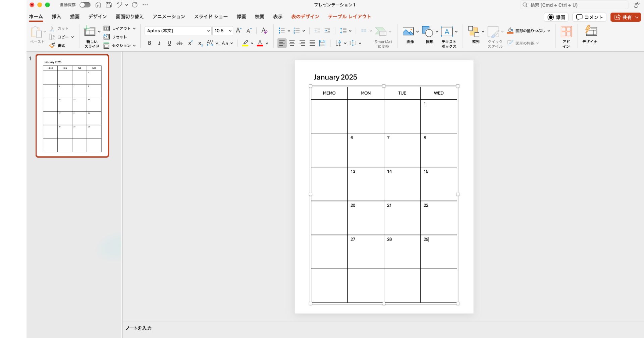Viewport: 644px width, 338px height.
Task: Click the strikethrough text icon
Action: pyautogui.click(x=180, y=43)
